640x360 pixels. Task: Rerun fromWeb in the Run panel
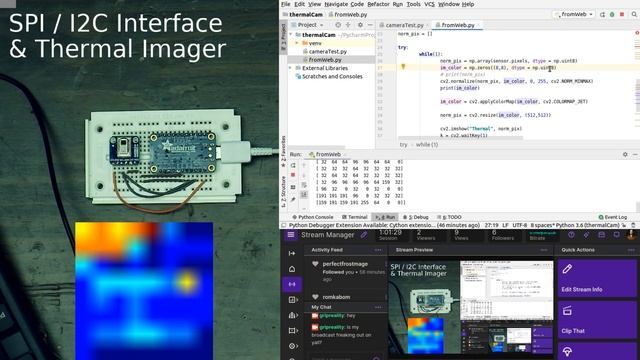(x=293, y=165)
